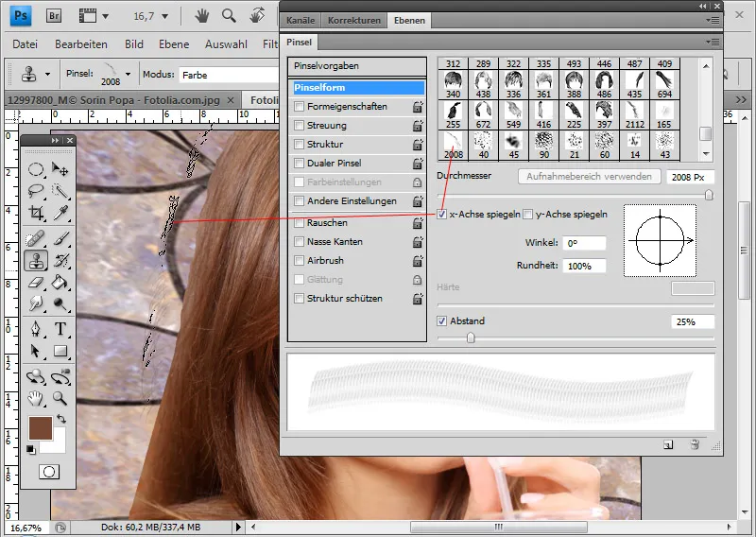
Task: Select the Crop tool
Action: (36, 213)
